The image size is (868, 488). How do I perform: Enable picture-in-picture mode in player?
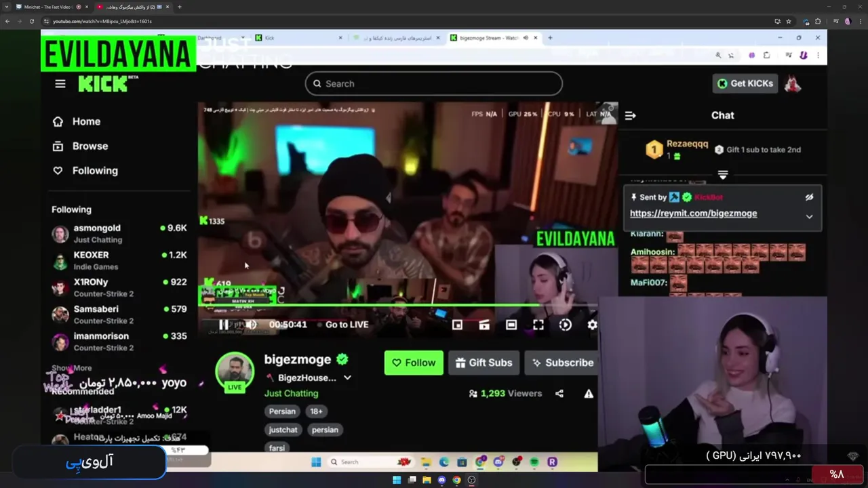(x=457, y=325)
